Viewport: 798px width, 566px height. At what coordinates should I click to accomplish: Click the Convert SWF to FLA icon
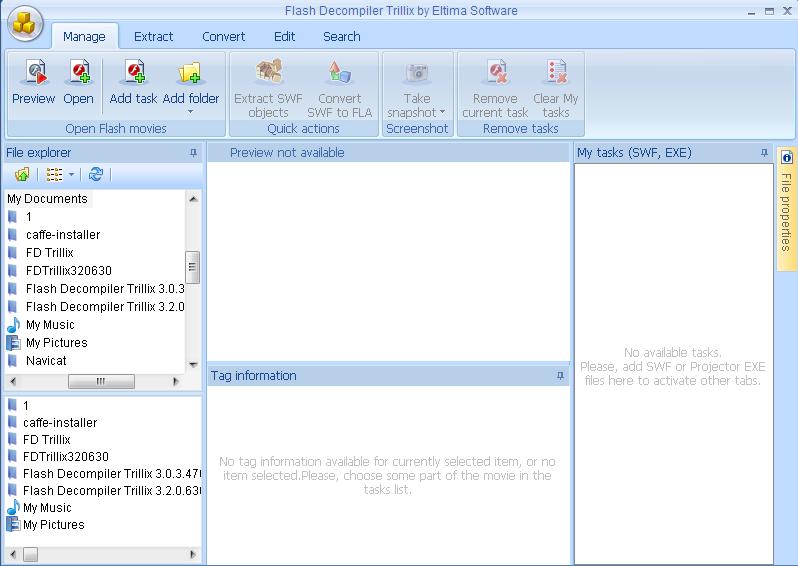pos(339,72)
